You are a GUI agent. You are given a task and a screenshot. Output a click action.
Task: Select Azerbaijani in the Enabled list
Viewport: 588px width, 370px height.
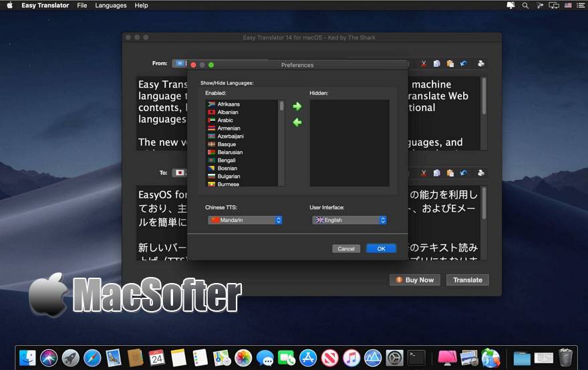[x=243, y=136]
